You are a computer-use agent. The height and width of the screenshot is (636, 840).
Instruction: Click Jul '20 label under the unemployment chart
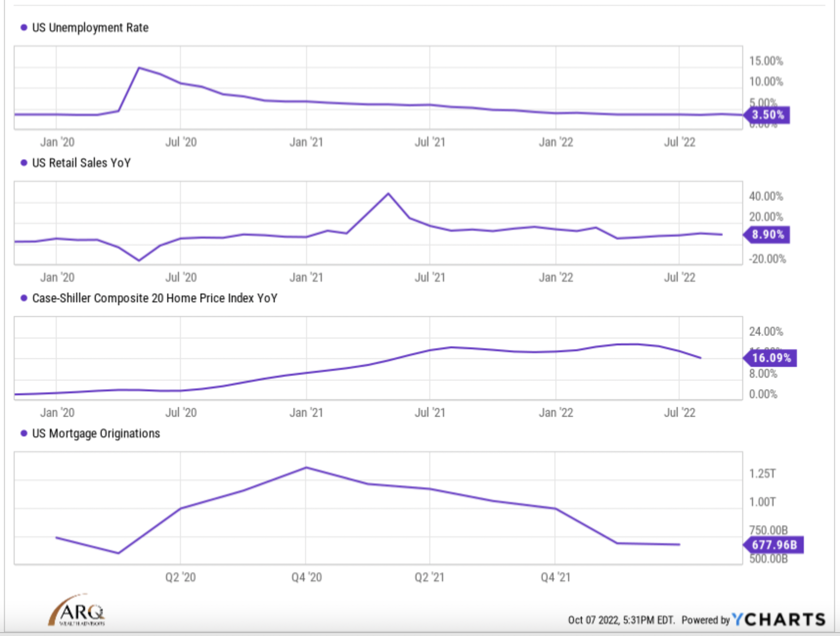pyautogui.click(x=181, y=142)
